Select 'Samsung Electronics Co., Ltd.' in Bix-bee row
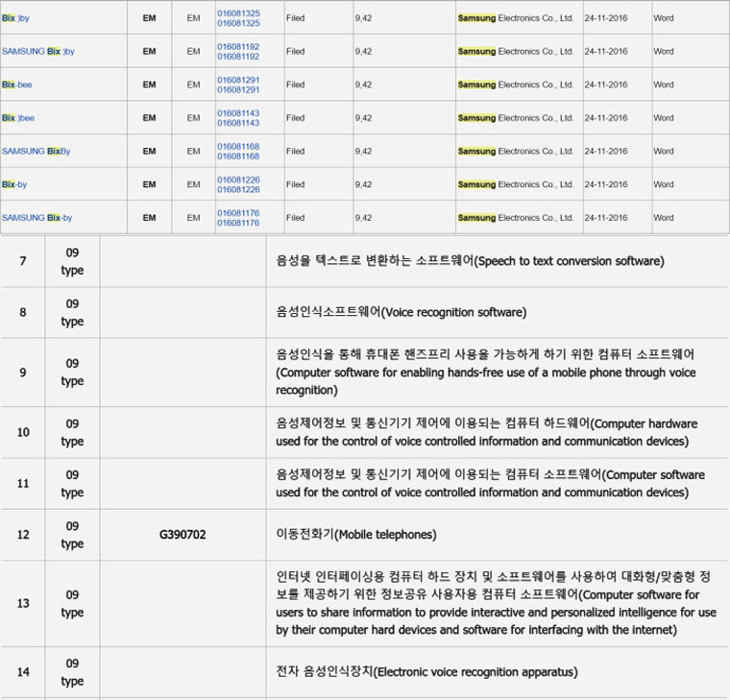 (516, 84)
